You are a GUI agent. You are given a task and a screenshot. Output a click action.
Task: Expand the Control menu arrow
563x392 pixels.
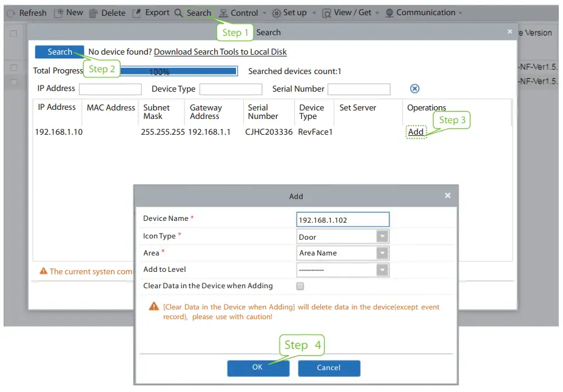pos(265,13)
